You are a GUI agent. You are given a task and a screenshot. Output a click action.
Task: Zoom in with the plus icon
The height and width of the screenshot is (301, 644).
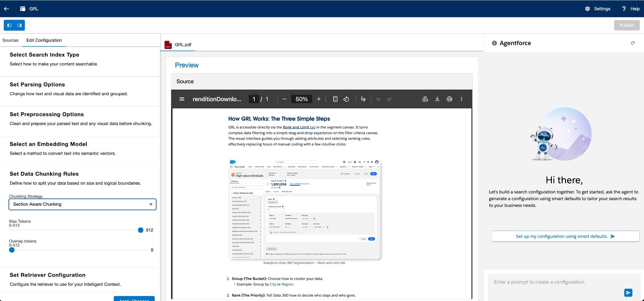[319, 99]
